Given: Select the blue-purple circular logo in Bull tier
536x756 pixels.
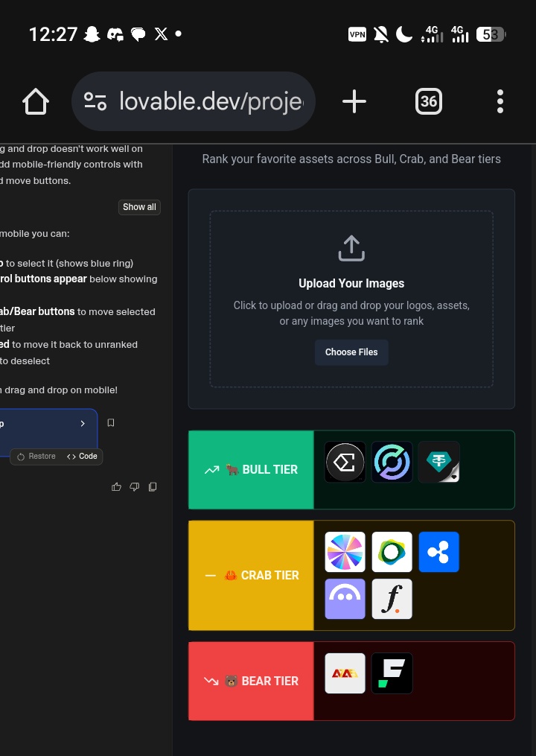Looking at the screenshot, I should 392,462.
